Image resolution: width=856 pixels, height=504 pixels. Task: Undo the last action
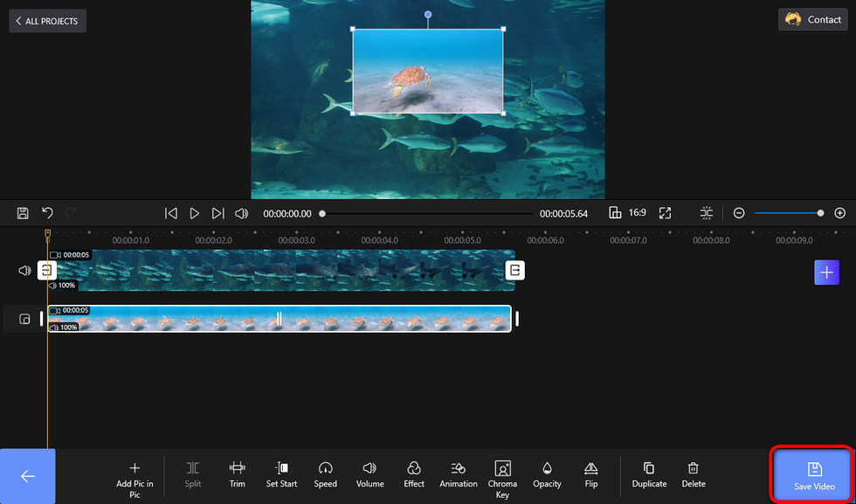[x=47, y=213]
